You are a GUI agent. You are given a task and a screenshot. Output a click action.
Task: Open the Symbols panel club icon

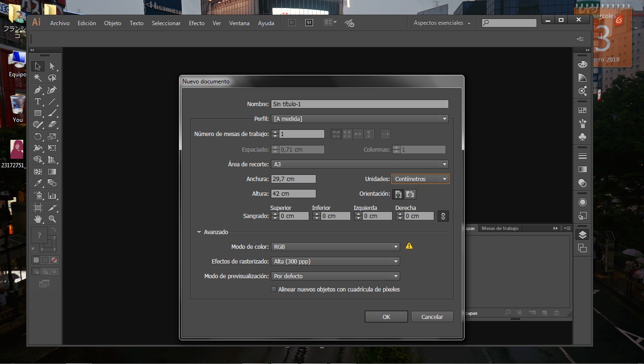[x=582, y=136]
